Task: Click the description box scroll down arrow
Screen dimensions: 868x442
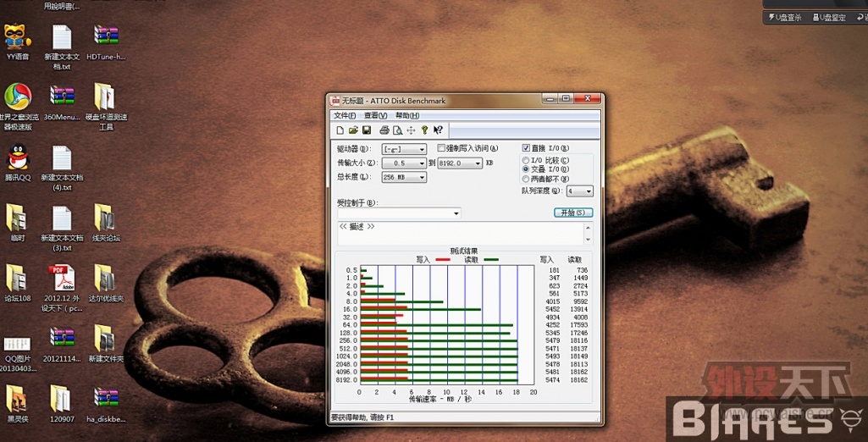Action: click(x=589, y=241)
